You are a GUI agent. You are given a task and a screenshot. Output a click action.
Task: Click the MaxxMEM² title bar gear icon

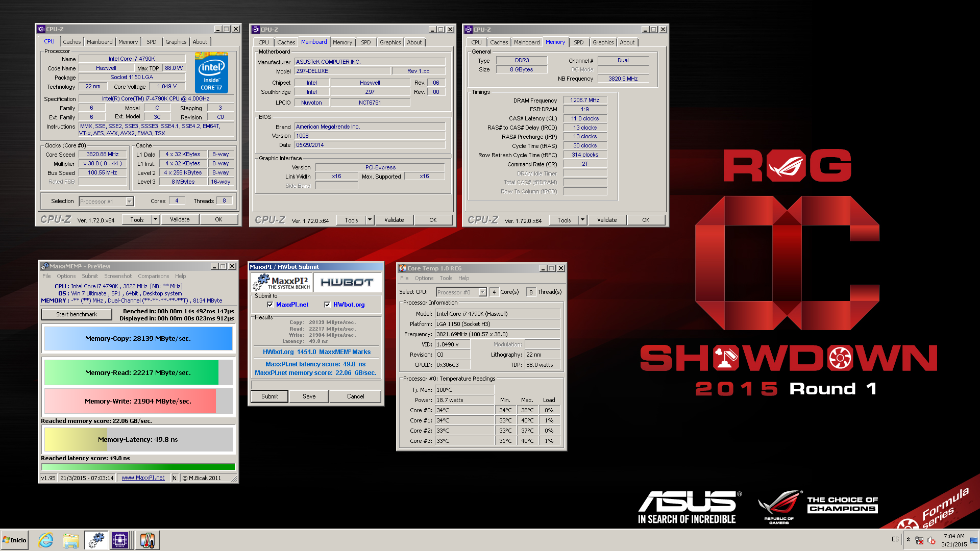[45, 266]
